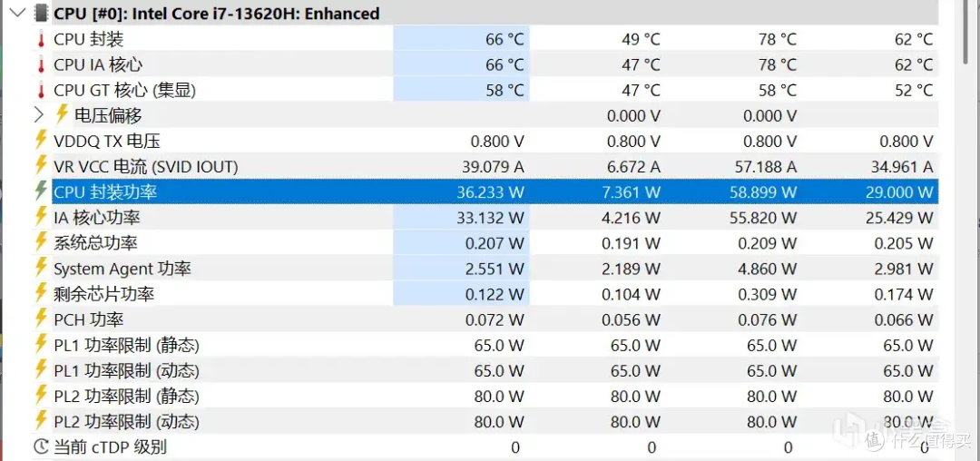
Task: Click lightning icon beside 系统总功率
Action: coord(41,242)
